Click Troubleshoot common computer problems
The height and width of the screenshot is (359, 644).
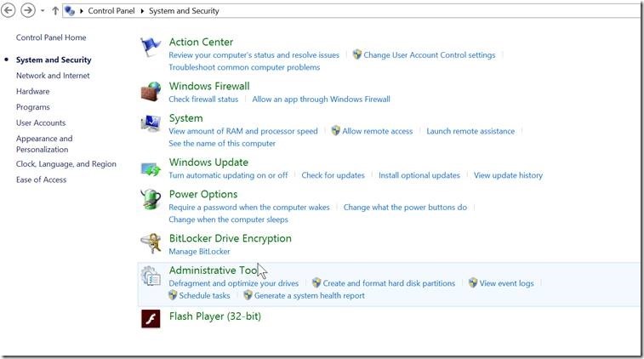pyautogui.click(x=244, y=67)
